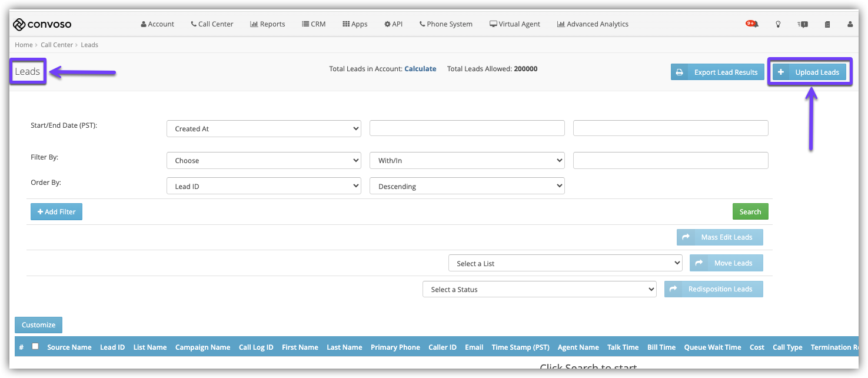Click the document list icon in header
The height and width of the screenshot is (378, 868).
click(x=827, y=24)
